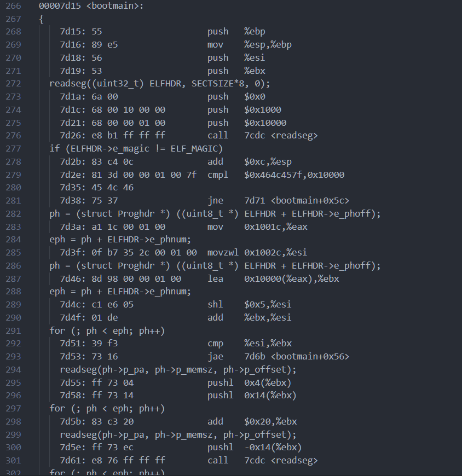Click the 'for (; ph < eph; ph++)' on line 291
This screenshot has height=476, width=462.
point(107,331)
